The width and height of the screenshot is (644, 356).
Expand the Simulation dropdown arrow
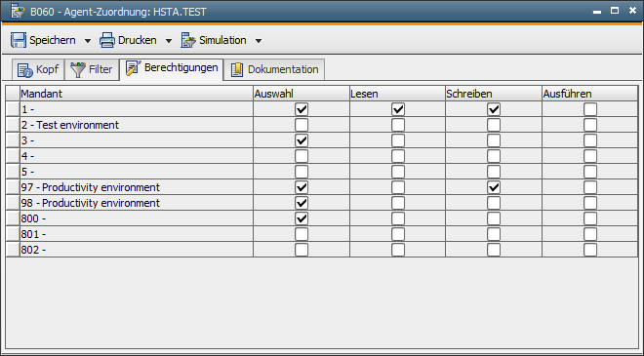tap(259, 41)
